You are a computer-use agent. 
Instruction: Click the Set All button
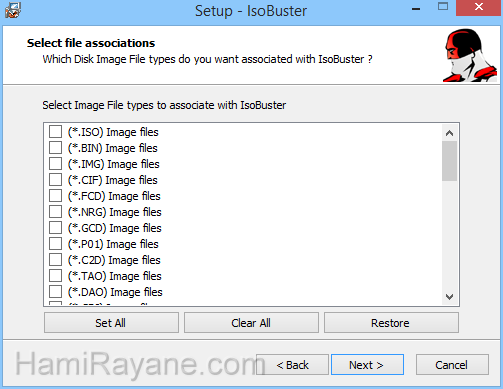[x=111, y=323]
